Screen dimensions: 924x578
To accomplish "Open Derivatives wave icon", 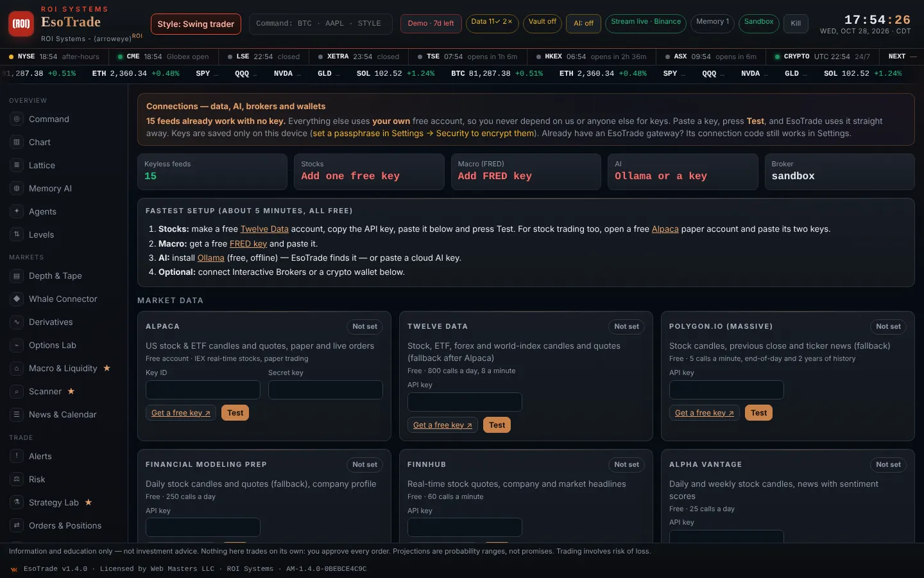I will (17, 322).
